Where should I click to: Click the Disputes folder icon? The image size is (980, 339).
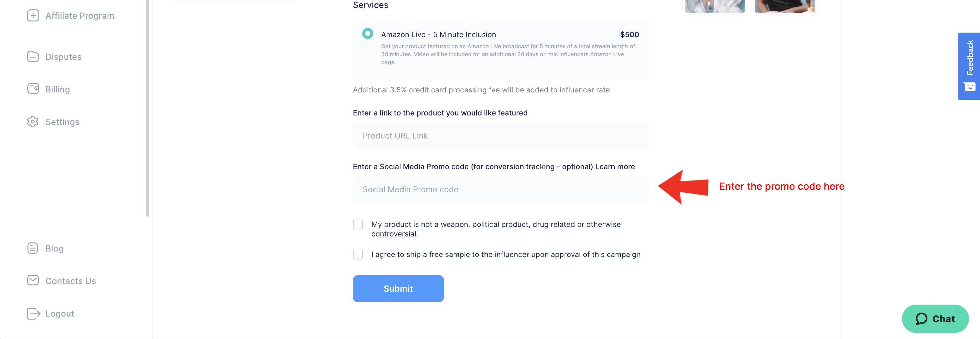(x=33, y=56)
